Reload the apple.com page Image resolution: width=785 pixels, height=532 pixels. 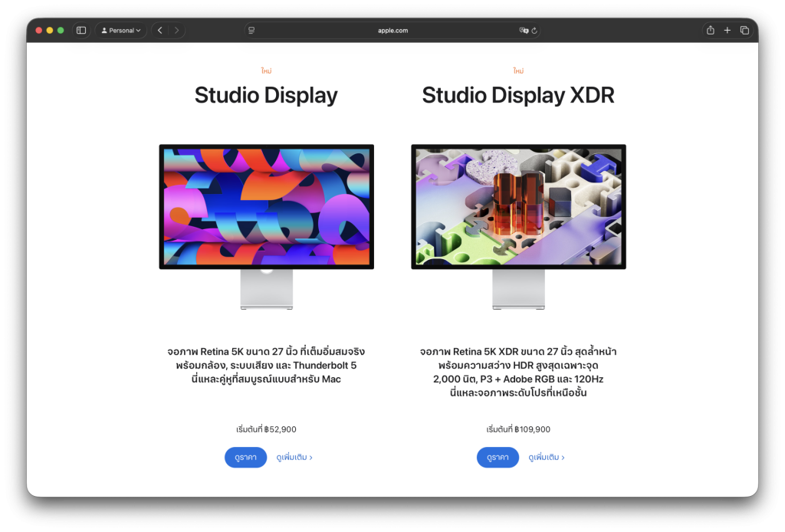coord(534,31)
